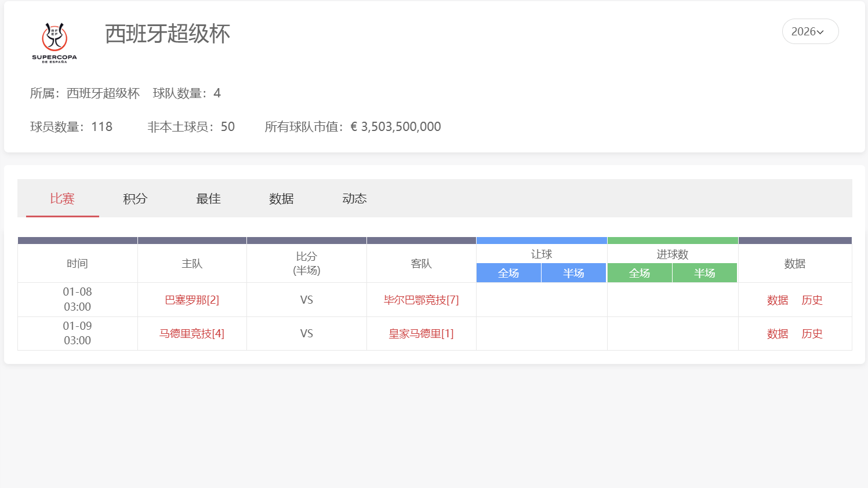The image size is (868, 488).
Task: Select 半场 under the 进球数 column
Action: point(704,272)
